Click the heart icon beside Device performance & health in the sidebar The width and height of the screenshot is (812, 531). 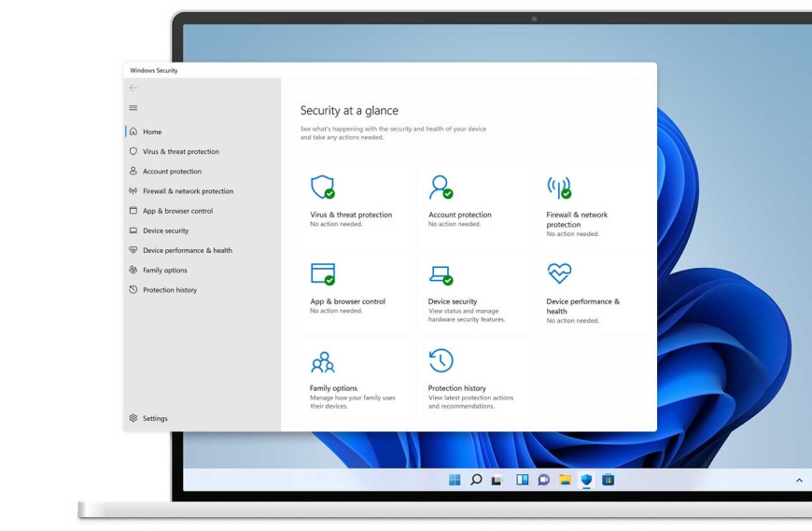click(x=133, y=250)
